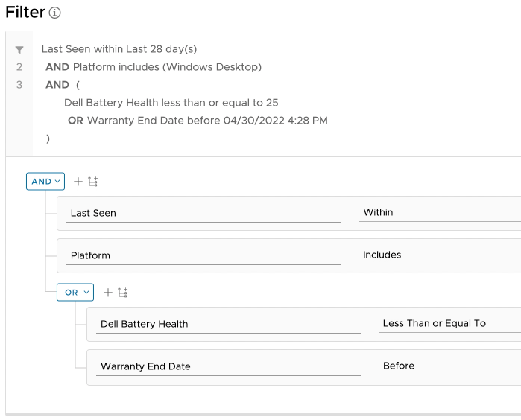
Task: Add a nested group under AND
Action: pos(93,182)
